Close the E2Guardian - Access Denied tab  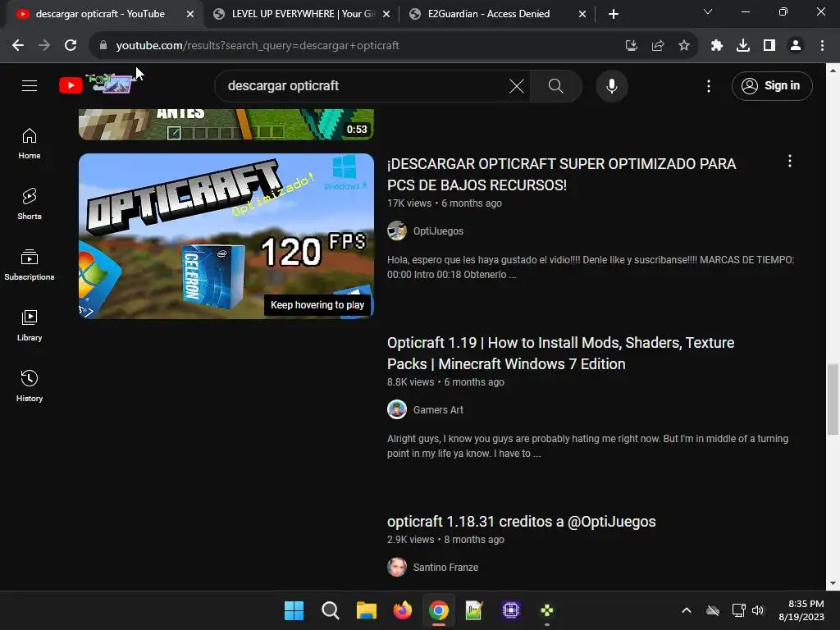click(x=582, y=14)
